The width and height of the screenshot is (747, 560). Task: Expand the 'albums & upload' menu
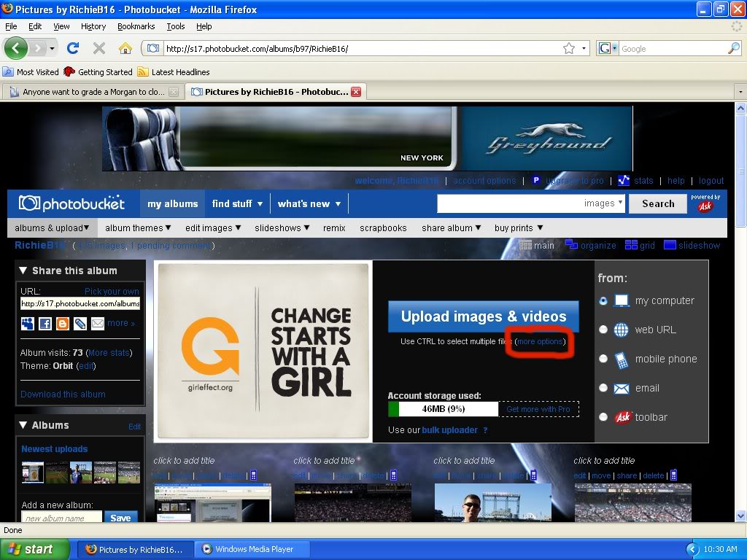[52, 228]
